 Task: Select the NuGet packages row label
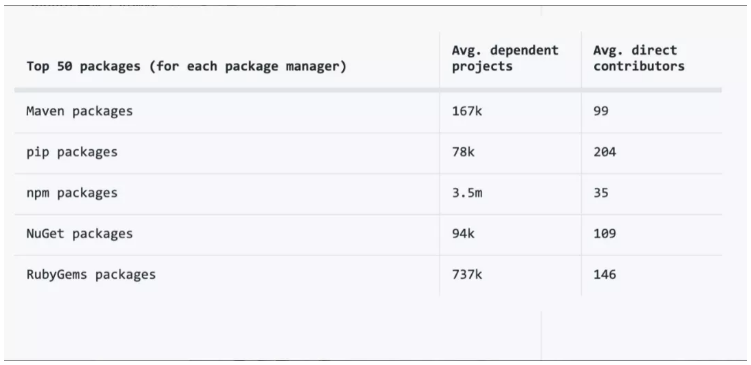pyautogui.click(x=80, y=234)
